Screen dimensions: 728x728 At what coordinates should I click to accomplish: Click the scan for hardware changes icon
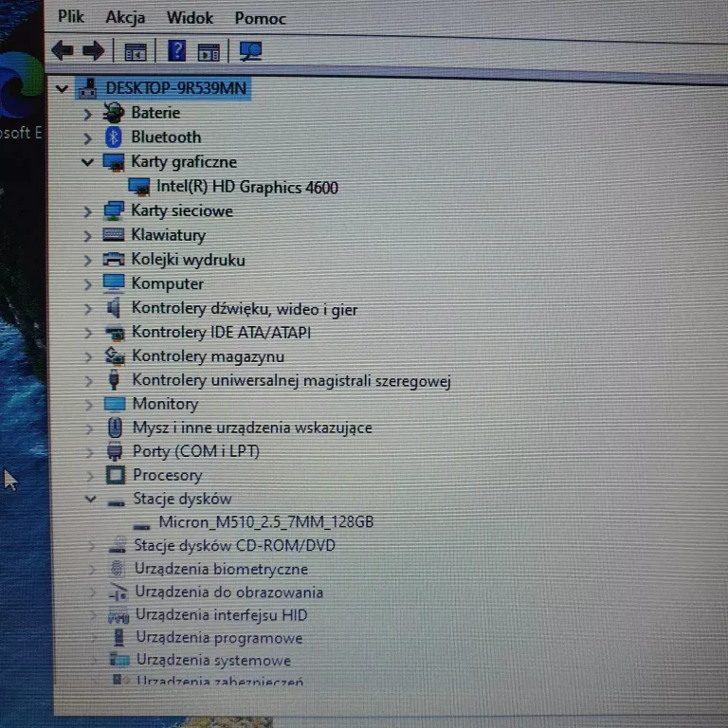[x=250, y=51]
